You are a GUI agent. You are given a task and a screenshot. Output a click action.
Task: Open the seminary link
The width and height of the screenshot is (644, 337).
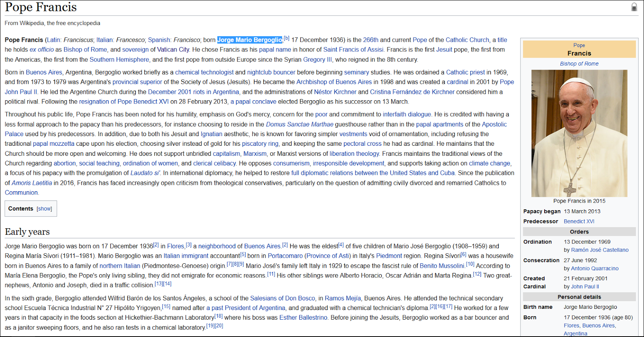coord(357,72)
